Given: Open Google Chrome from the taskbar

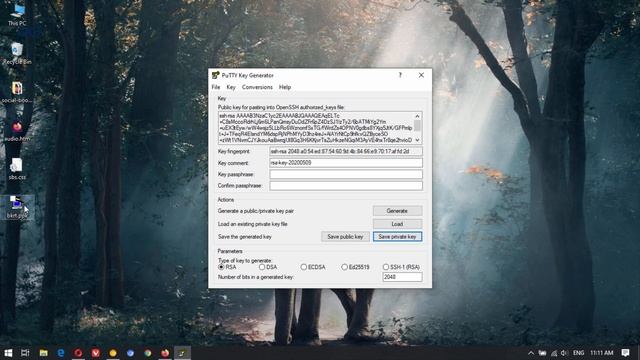Looking at the screenshot, I should point(148,353).
